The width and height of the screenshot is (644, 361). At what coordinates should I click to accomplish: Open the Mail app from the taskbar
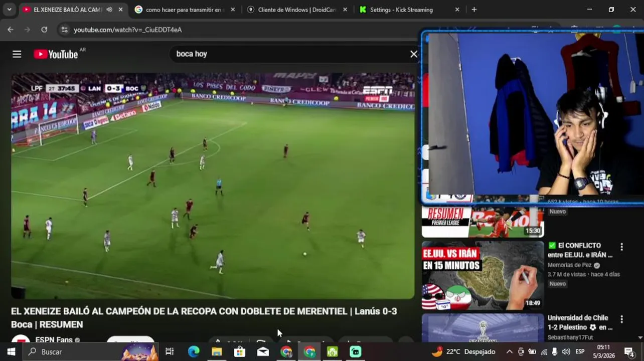[263, 352]
